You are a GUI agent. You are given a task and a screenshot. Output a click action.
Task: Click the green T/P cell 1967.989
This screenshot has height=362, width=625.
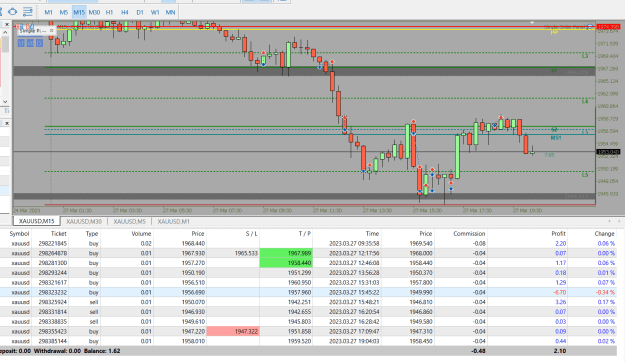[286, 253]
